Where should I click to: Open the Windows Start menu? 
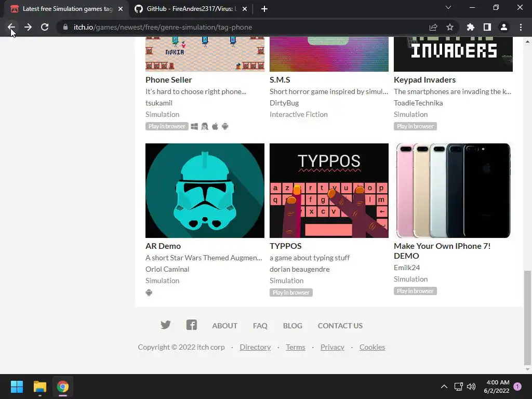[x=17, y=387]
